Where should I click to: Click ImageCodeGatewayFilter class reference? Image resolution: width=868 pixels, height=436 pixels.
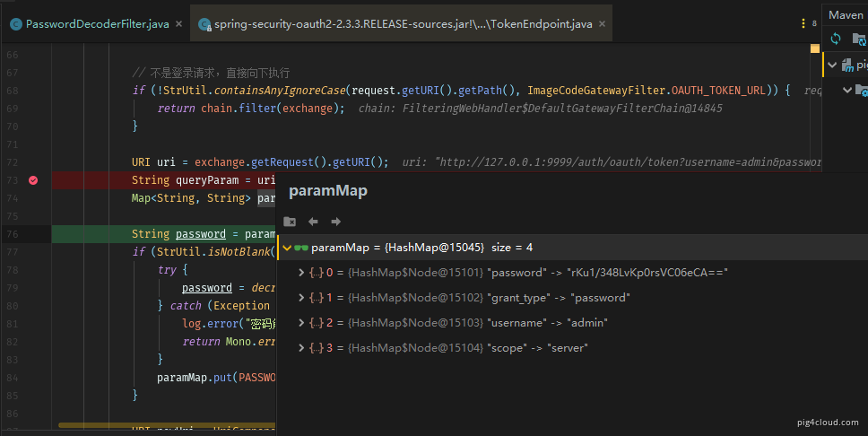pyautogui.click(x=597, y=91)
